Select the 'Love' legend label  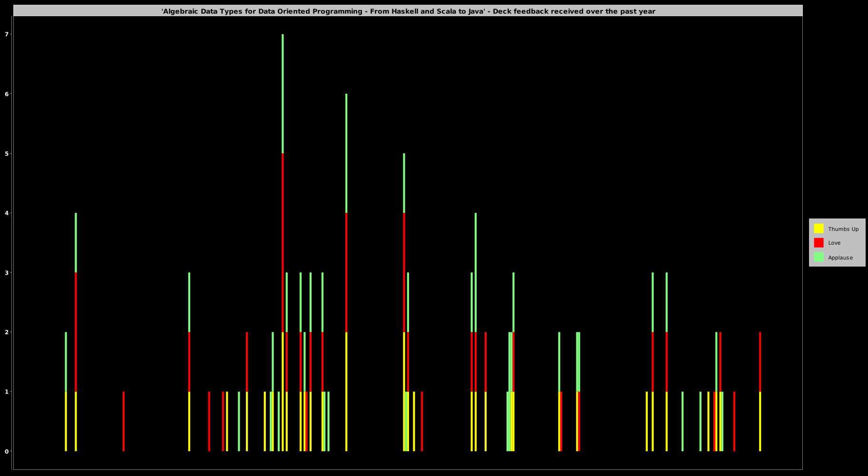834,243
